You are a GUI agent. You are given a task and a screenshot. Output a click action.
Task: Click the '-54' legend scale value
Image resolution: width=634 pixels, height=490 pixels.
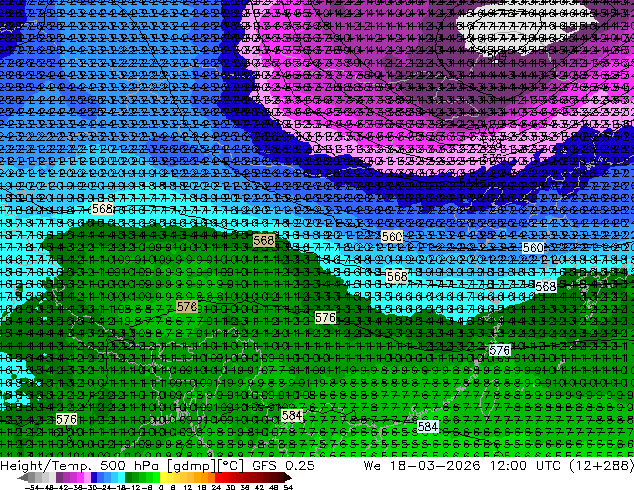coord(32,487)
